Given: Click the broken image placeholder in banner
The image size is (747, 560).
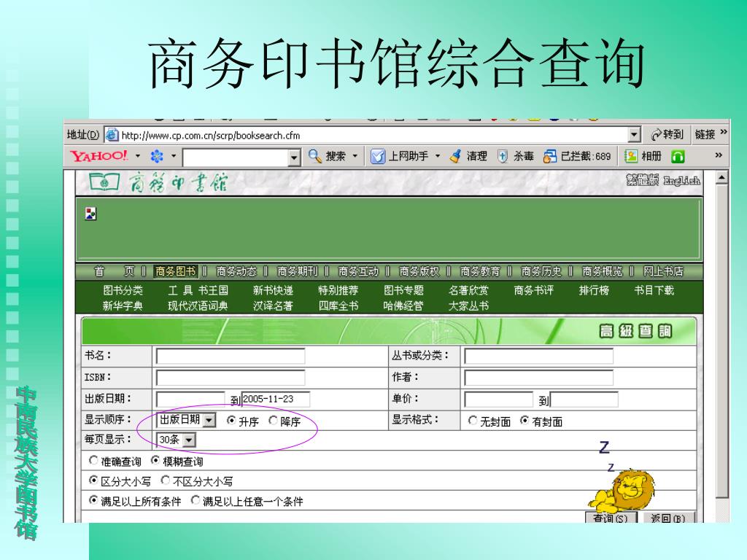Looking at the screenshot, I should click(90, 214).
